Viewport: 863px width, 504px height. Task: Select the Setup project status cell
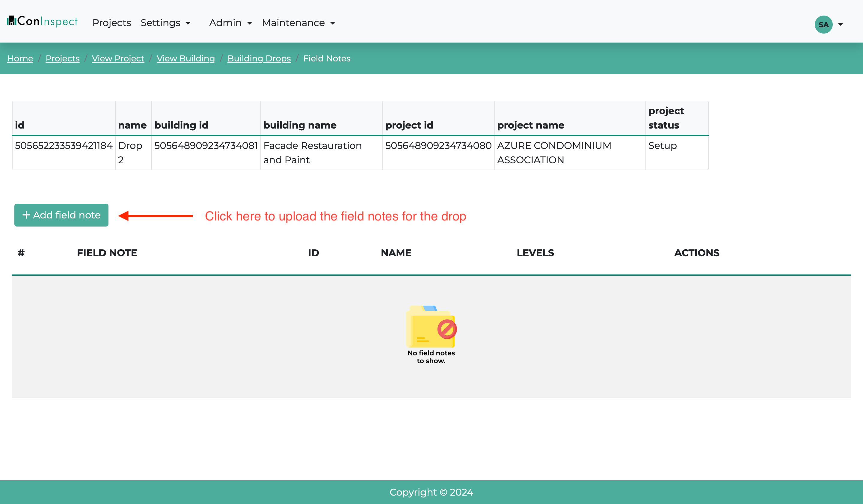[x=677, y=153]
